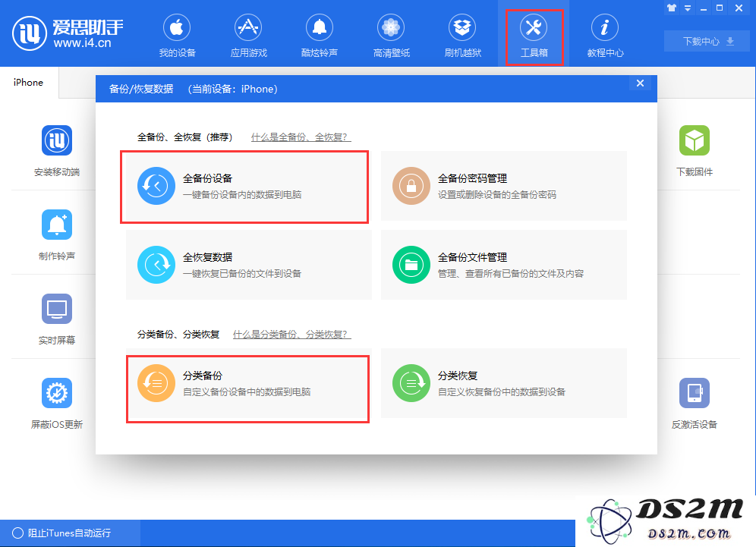Screen dimensions: 756x547
Task: Click the skin (shirt) icon in title bar
Action: [x=672, y=8]
